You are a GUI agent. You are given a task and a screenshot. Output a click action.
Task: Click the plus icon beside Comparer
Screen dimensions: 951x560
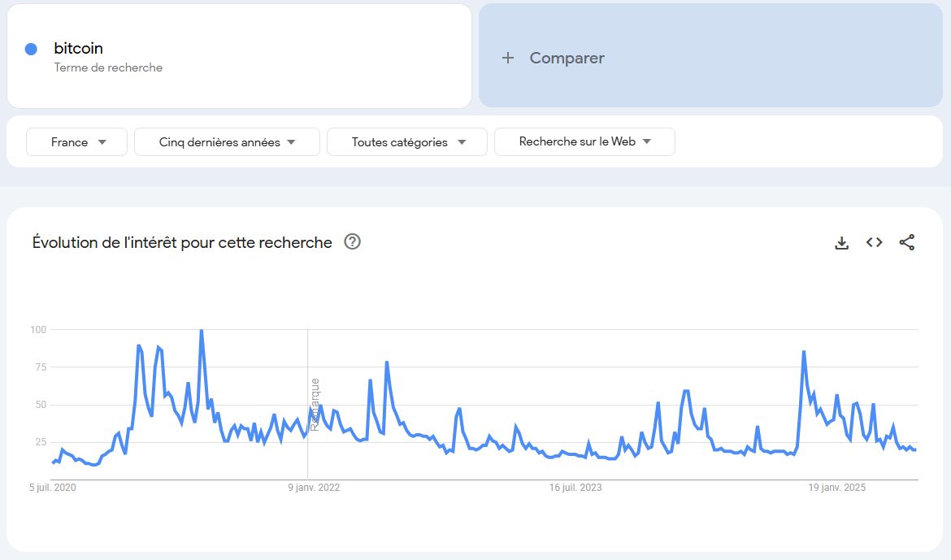click(x=508, y=58)
